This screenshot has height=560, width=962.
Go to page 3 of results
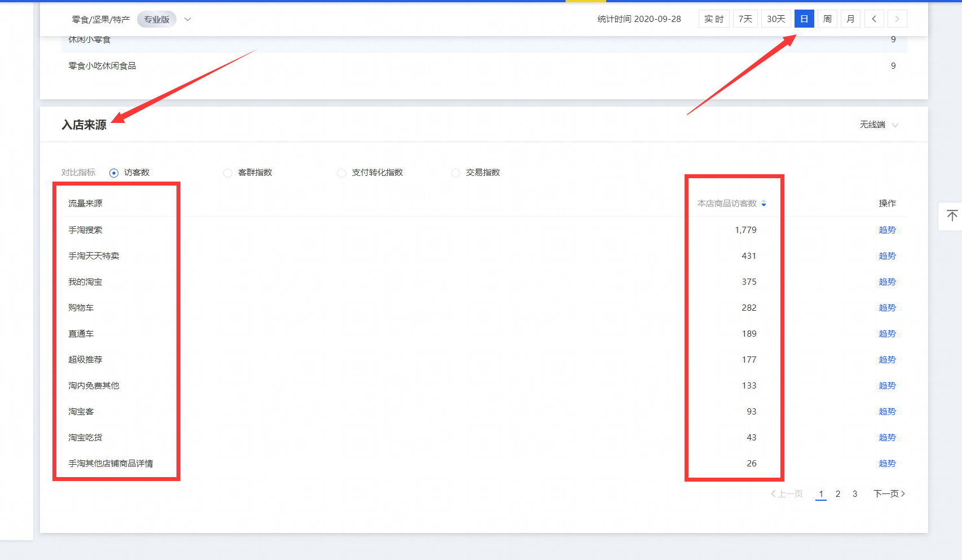(x=855, y=494)
